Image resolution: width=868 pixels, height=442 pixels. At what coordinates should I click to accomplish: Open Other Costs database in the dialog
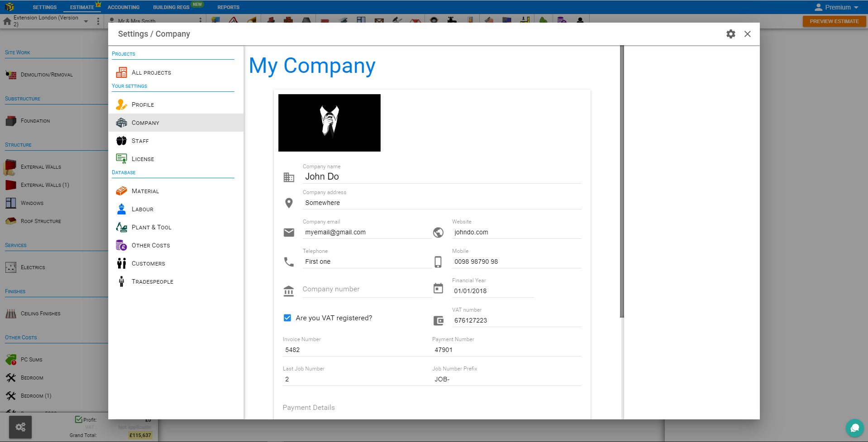pos(176,245)
